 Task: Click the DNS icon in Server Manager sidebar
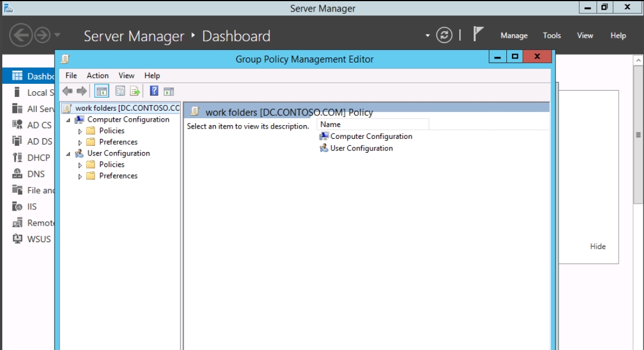(x=17, y=174)
